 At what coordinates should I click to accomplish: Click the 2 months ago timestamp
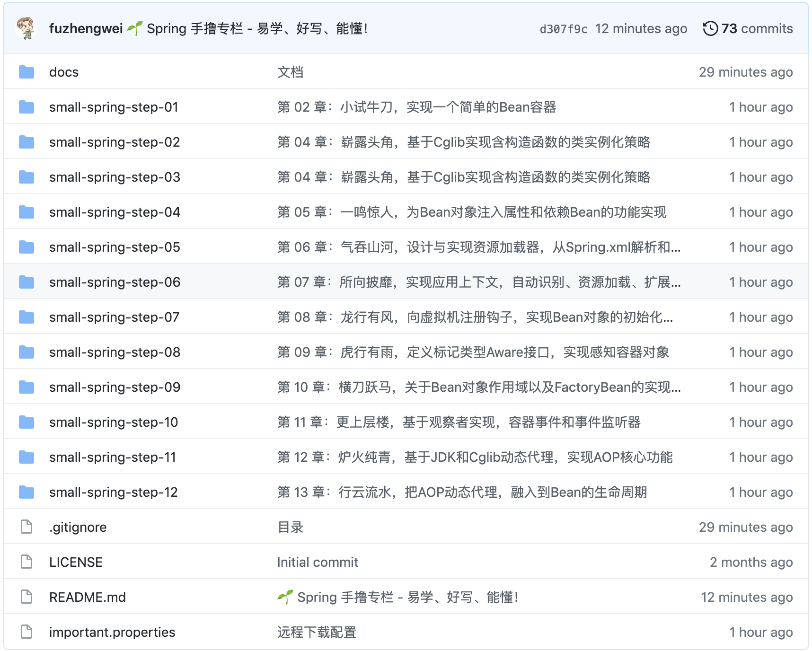751,562
